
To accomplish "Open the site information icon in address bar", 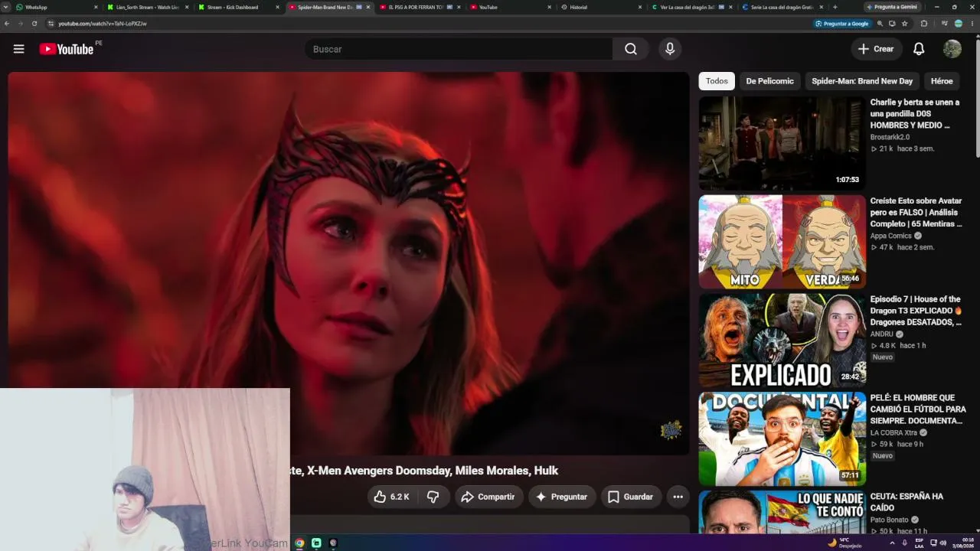I will tap(51, 24).
